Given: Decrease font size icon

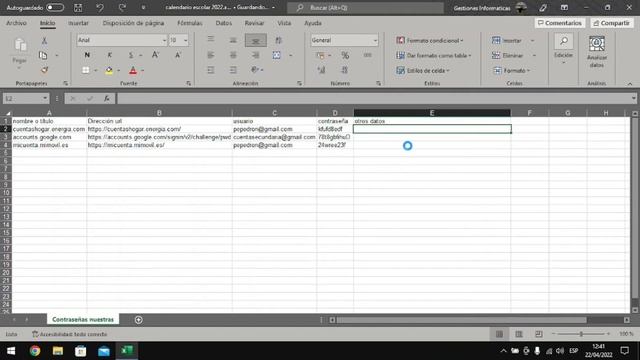Looking at the screenshot, I should [178, 55].
